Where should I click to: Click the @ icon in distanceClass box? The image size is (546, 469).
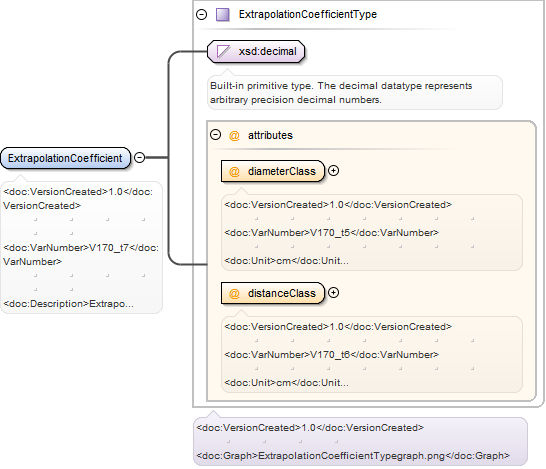point(234,294)
